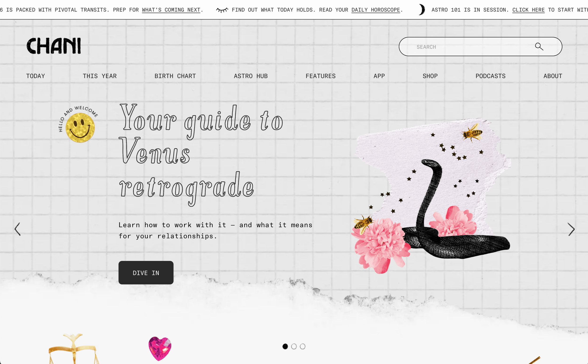Click the CHANI logo
The width and height of the screenshot is (588, 364).
[53, 46]
